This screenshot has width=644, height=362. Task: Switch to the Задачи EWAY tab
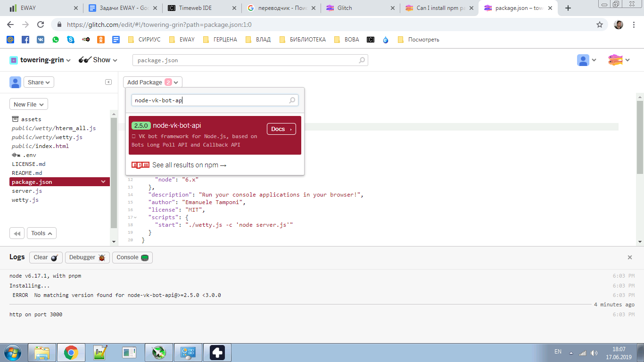point(123,8)
